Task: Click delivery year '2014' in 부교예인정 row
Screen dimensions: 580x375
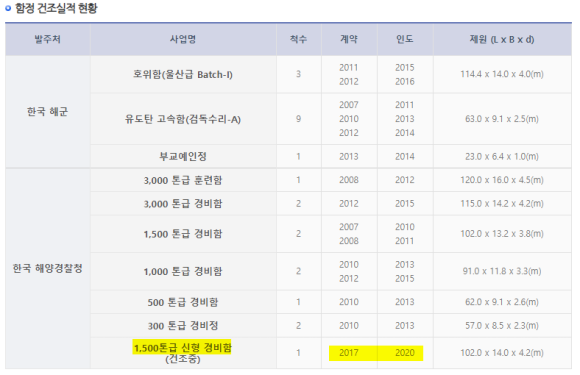Action: coord(405,156)
